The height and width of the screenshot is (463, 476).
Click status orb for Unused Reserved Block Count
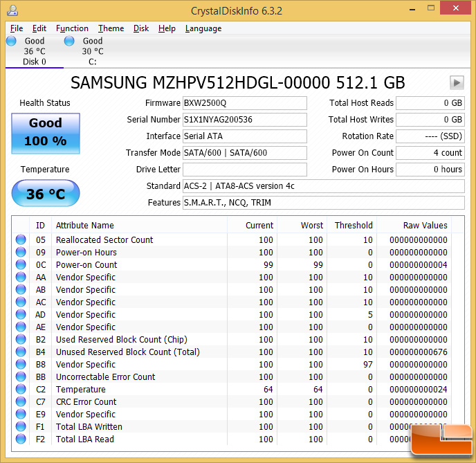[21, 352]
